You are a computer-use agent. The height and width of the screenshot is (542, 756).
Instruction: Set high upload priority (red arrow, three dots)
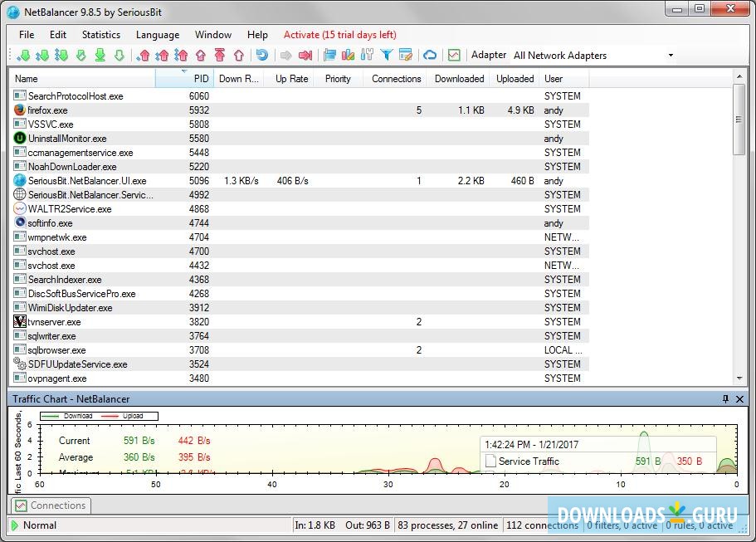181,56
